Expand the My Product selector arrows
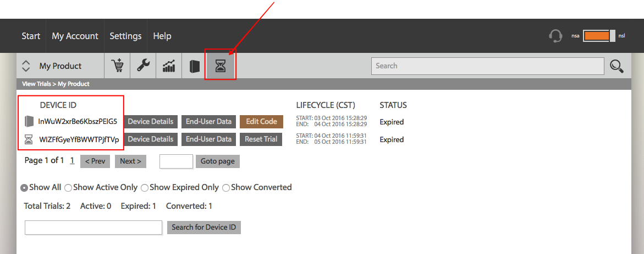 tap(26, 66)
